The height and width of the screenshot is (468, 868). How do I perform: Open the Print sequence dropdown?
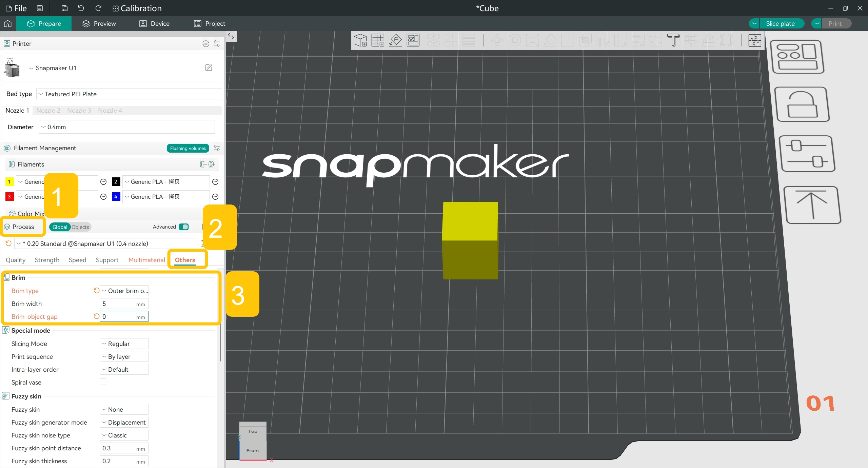pyautogui.click(x=124, y=356)
